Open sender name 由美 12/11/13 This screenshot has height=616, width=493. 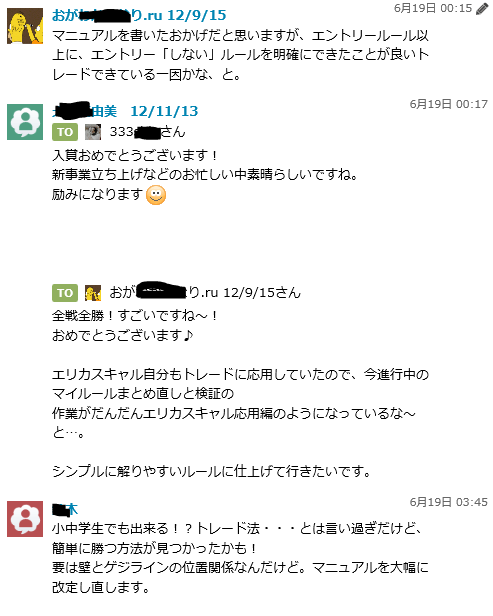point(125,111)
